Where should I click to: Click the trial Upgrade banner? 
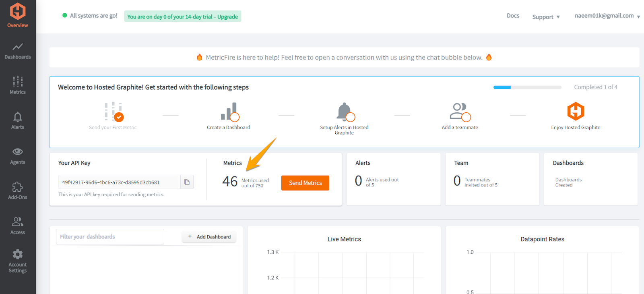pyautogui.click(x=183, y=17)
